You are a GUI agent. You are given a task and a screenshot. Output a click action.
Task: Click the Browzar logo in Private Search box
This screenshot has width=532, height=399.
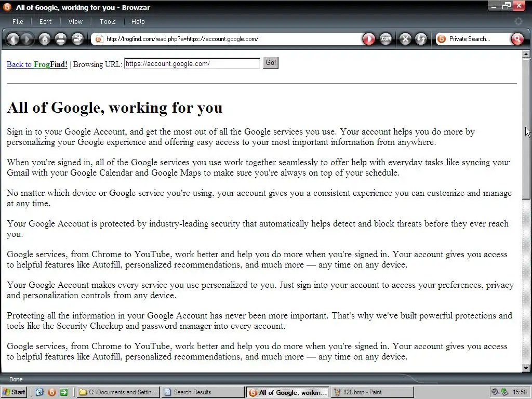point(442,39)
